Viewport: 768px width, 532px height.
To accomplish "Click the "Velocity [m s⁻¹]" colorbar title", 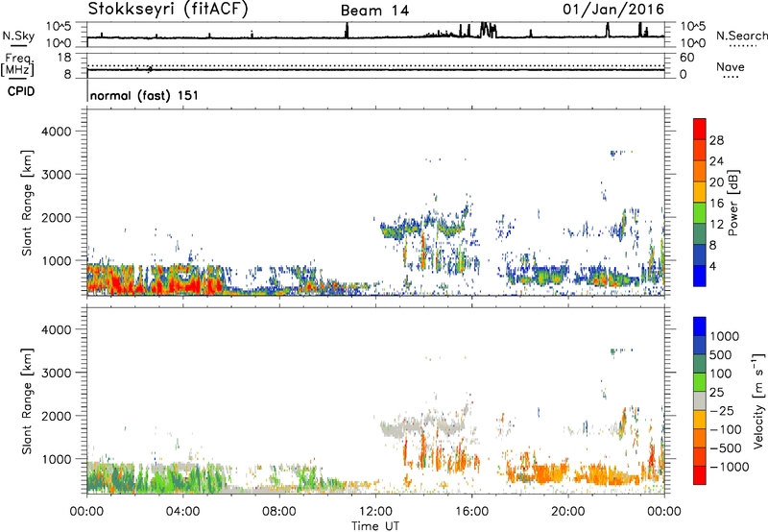I will click(x=759, y=400).
